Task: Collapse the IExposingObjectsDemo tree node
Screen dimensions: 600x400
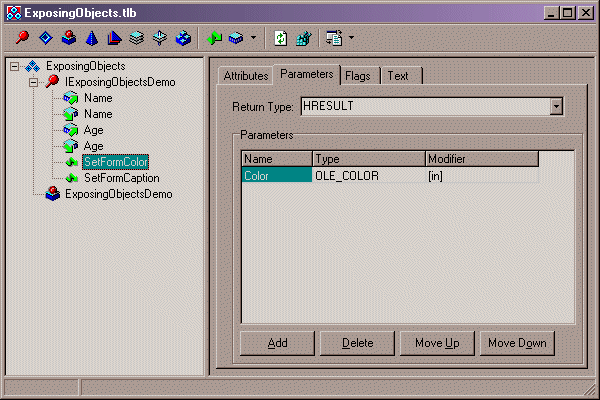Action: coord(33,82)
